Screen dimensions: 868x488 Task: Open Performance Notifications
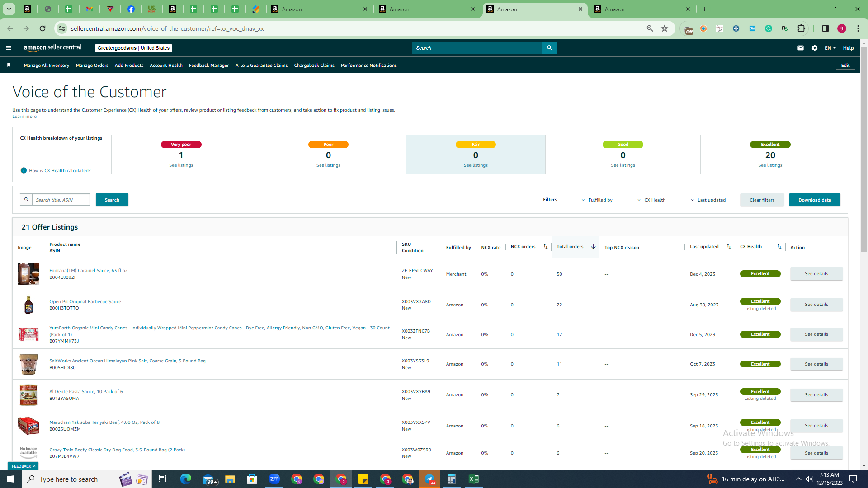pyautogui.click(x=369, y=66)
